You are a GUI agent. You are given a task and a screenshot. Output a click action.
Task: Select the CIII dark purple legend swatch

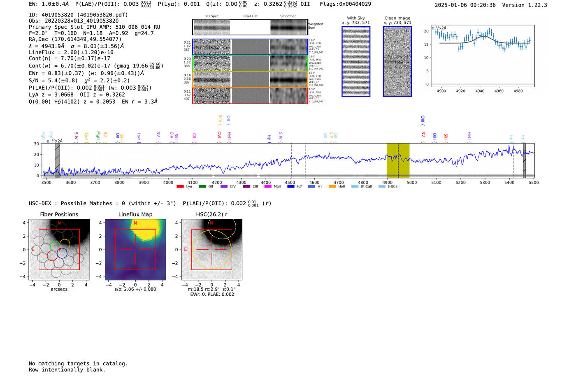pos(246,187)
